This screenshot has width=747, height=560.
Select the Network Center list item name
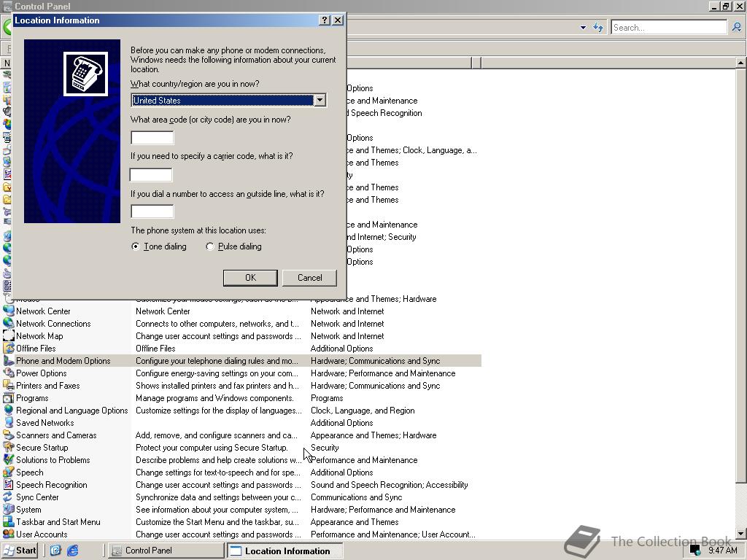point(43,311)
